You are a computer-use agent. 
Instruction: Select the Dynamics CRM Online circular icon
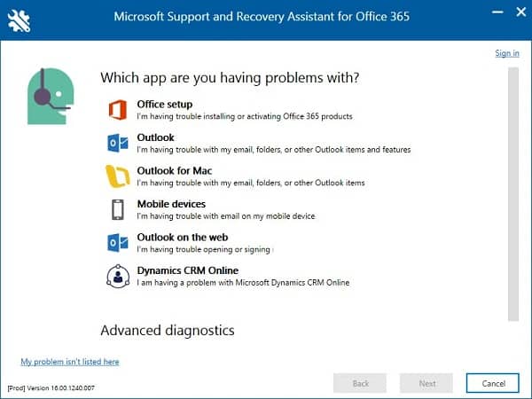click(x=118, y=276)
